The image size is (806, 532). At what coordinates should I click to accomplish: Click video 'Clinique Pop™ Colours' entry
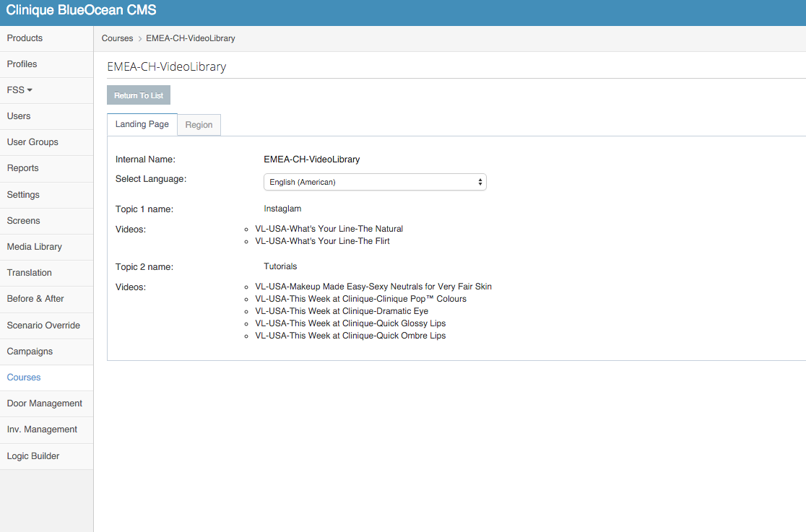361,299
